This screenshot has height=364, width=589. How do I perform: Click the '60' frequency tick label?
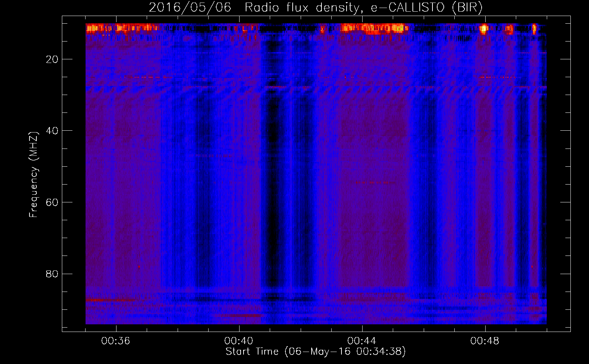52,202
